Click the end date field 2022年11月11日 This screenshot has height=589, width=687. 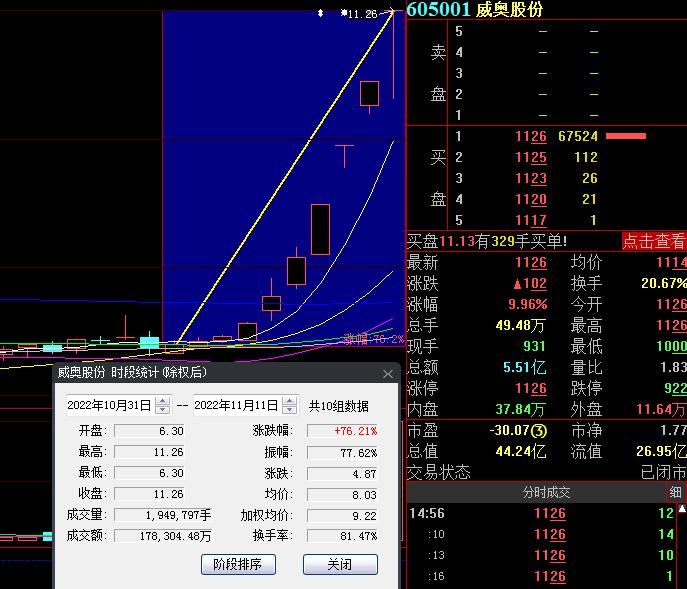[236, 406]
